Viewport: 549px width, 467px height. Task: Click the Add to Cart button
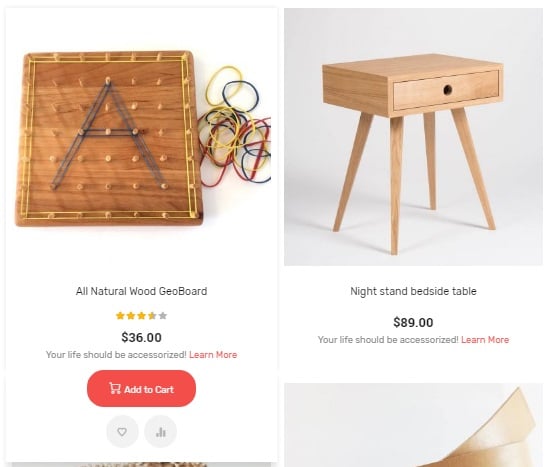(x=141, y=389)
